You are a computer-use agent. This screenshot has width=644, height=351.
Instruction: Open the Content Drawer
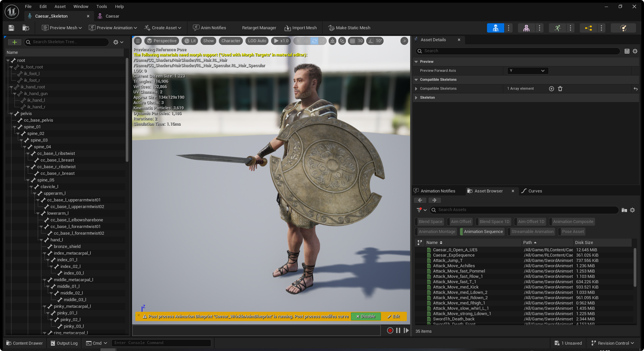coord(24,343)
